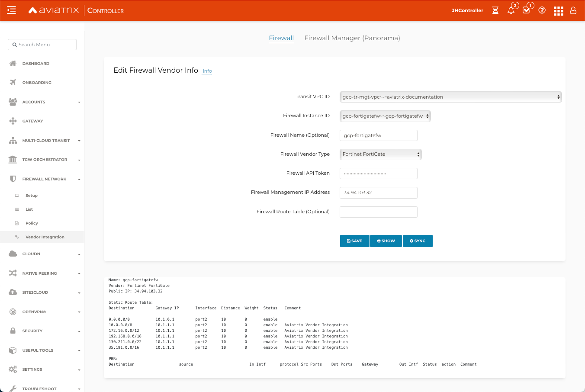Image resolution: width=585 pixels, height=392 pixels.
Task: Open the help question mark icon
Action: 542,11
